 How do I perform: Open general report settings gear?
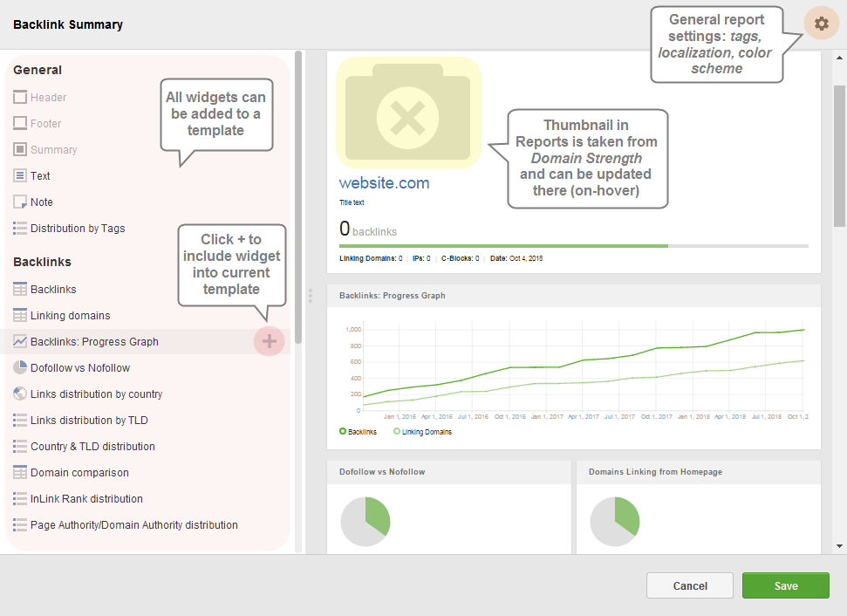pyautogui.click(x=821, y=24)
